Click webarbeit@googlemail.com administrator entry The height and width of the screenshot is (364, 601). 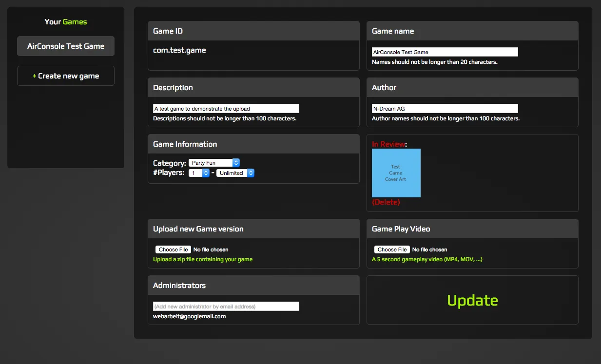[x=189, y=316]
